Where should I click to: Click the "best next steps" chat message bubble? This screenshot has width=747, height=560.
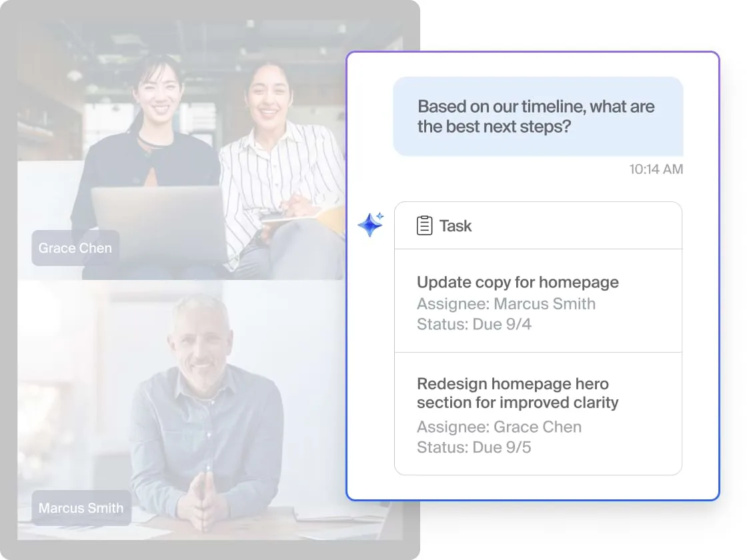538,117
